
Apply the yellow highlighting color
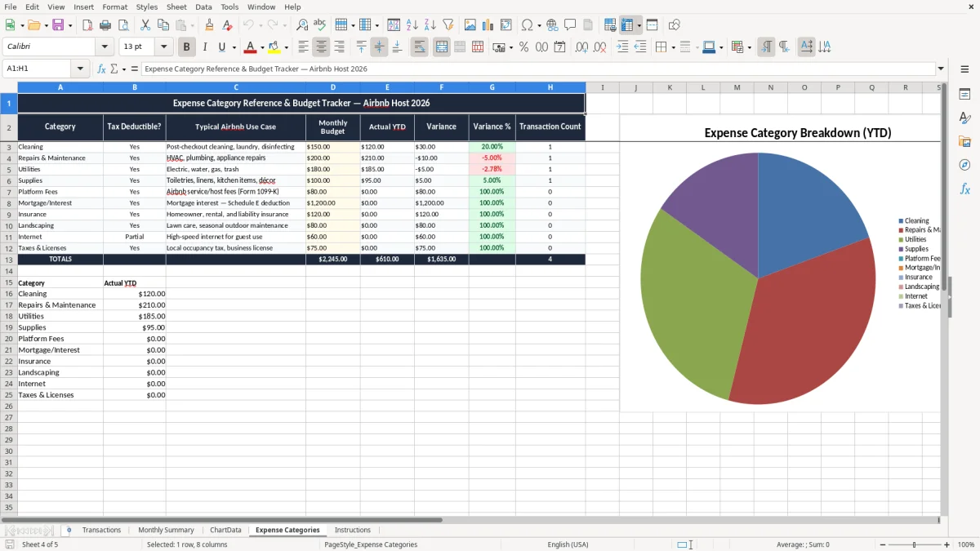coord(274,47)
